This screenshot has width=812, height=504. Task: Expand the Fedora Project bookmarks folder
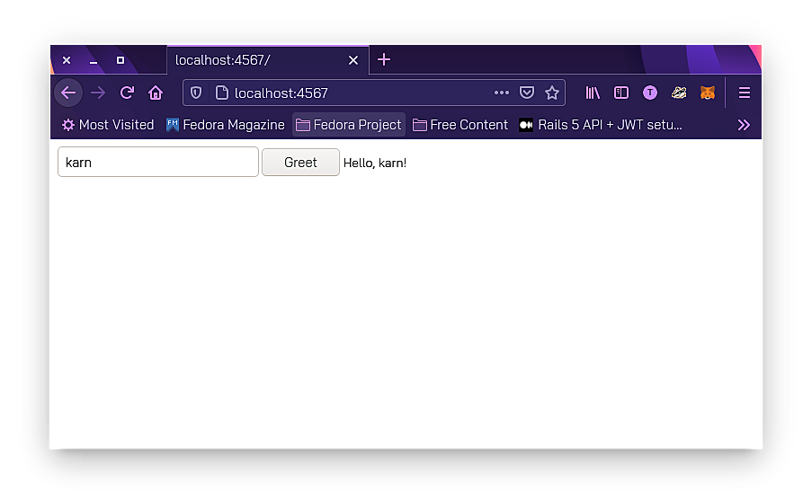coord(349,125)
